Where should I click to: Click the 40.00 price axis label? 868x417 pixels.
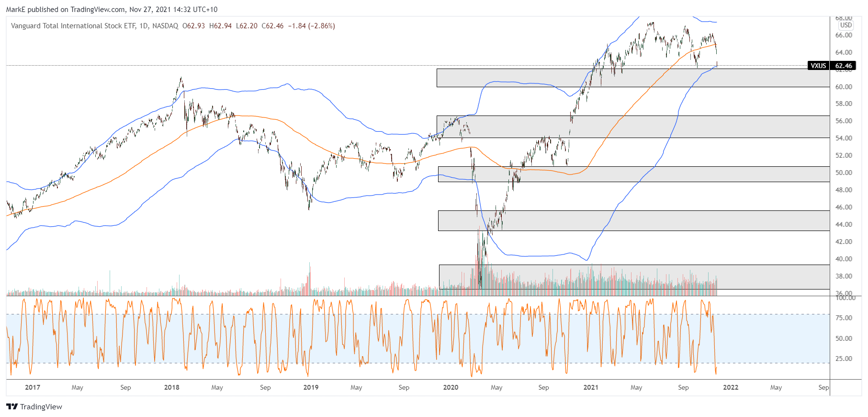[844, 259]
